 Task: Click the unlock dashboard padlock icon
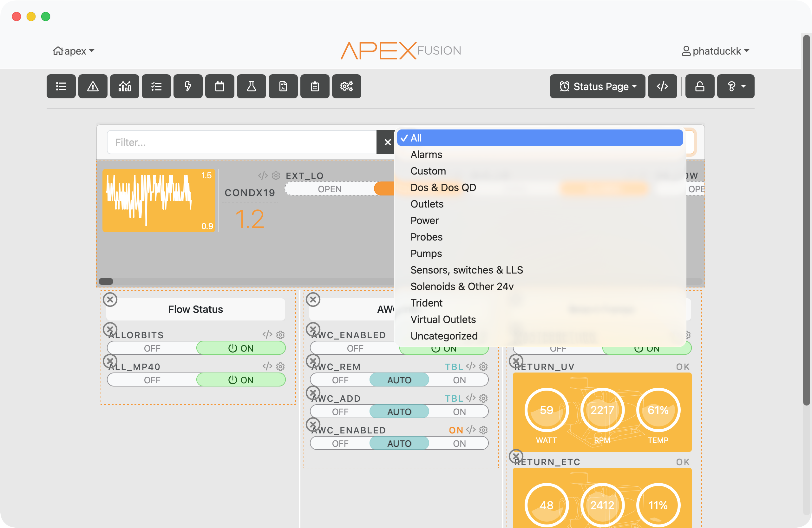(x=700, y=86)
